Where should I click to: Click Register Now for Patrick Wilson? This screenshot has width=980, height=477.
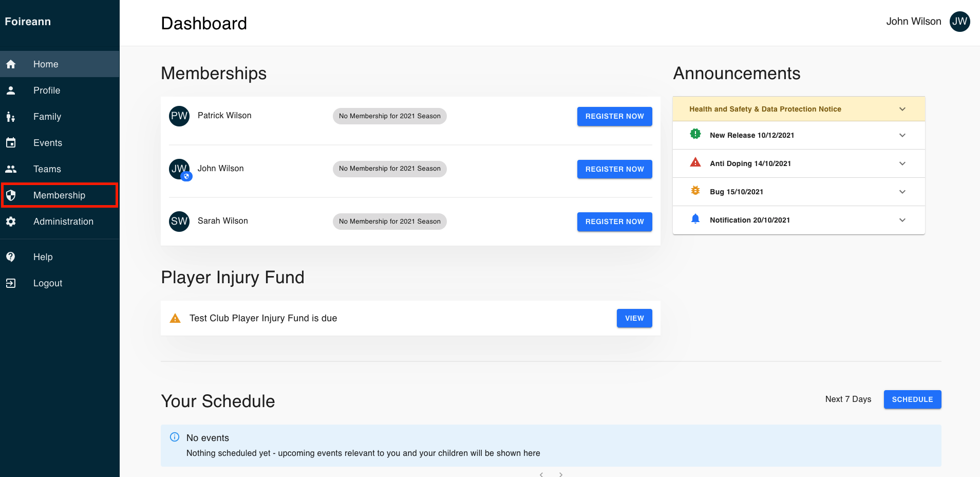click(614, 116)
